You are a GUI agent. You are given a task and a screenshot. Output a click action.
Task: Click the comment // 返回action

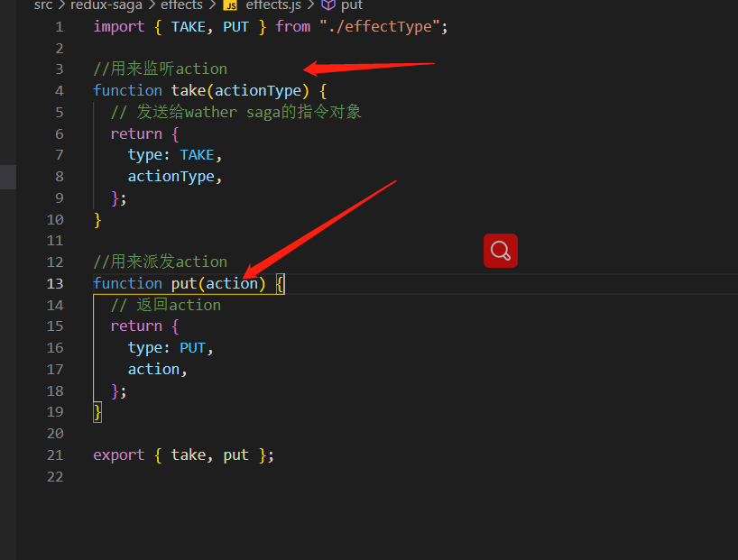pos(166,305)
